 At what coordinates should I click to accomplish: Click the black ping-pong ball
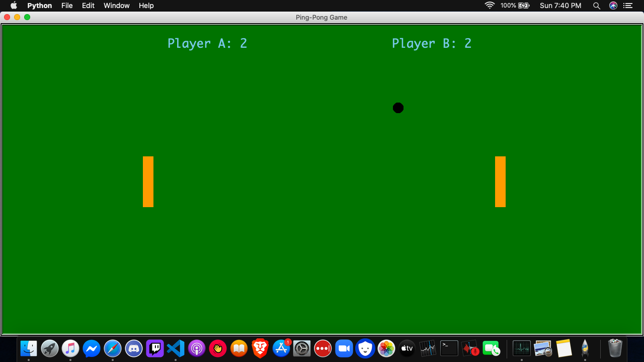click(x=398, y=108)
